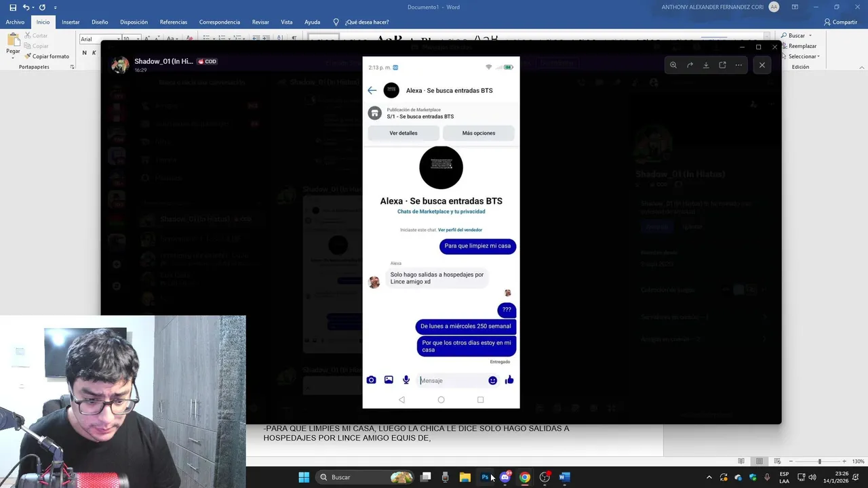Open the ribbon display options icon

795,7
